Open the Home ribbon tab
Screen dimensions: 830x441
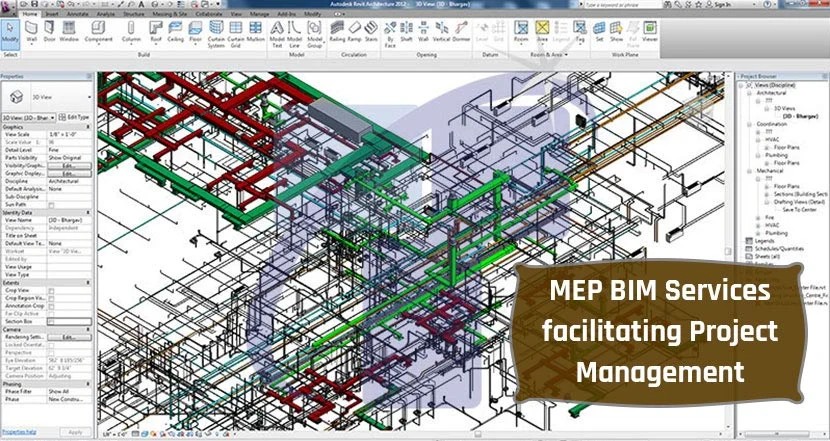pos(30,14)
